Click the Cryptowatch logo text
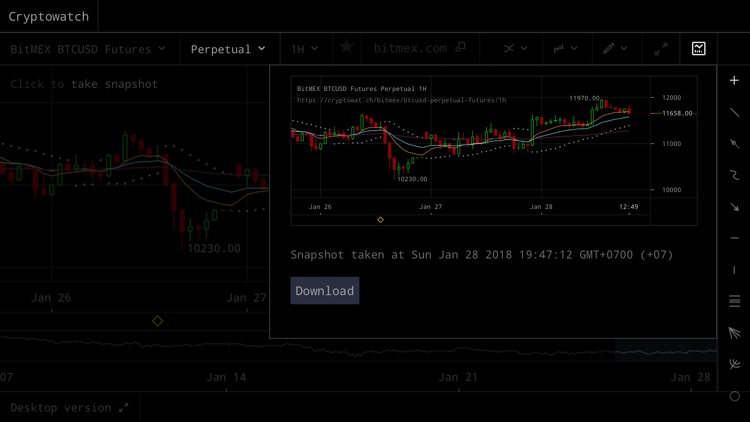 point(48,16)
